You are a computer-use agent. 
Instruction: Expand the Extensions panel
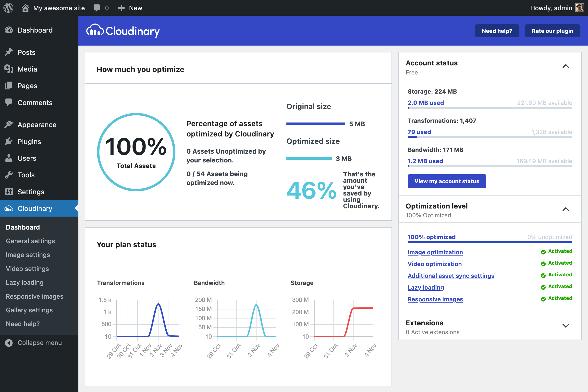[x=566, y=326]
